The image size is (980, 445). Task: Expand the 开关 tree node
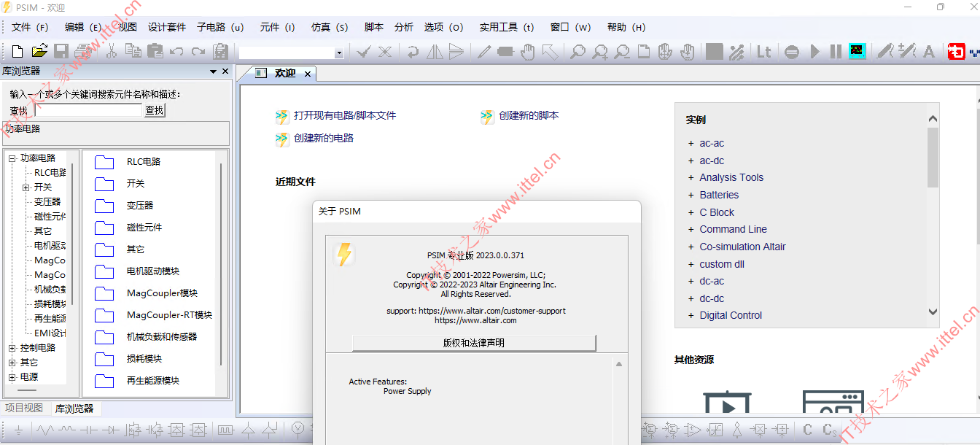tap(26, 187)
